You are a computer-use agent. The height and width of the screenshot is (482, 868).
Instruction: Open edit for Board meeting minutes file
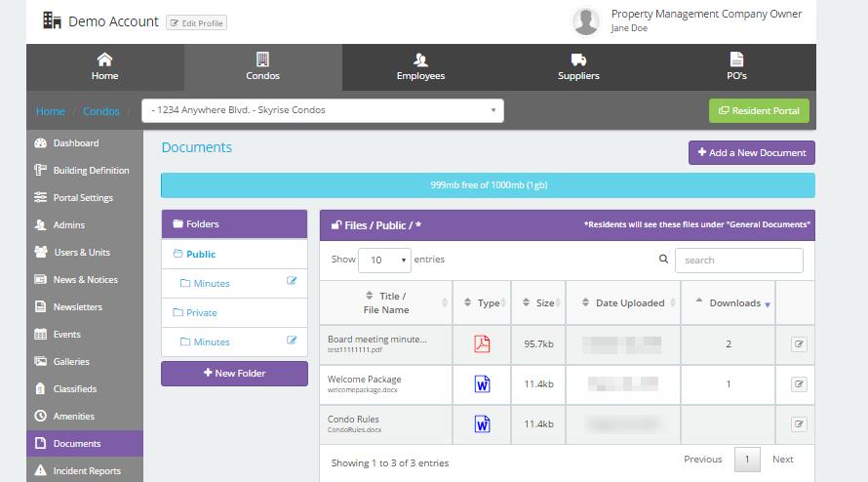pyautogui.click(x=799, y=343)
